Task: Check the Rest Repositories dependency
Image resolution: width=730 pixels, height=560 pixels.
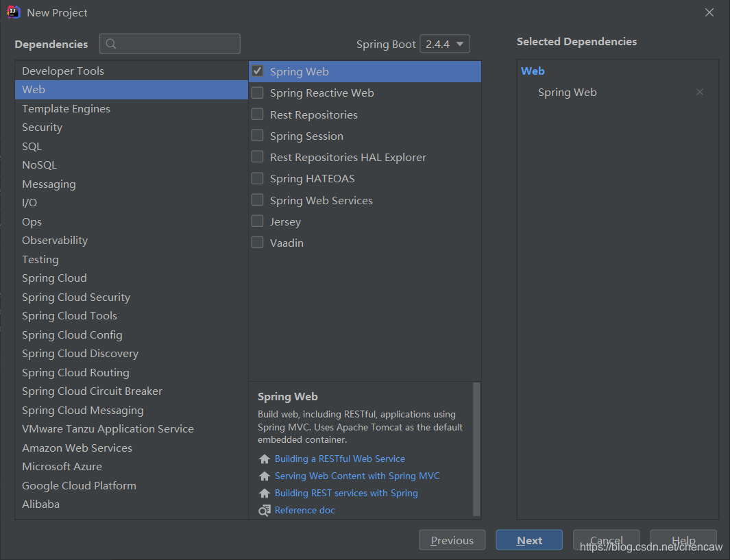Action: pos(258,114)
